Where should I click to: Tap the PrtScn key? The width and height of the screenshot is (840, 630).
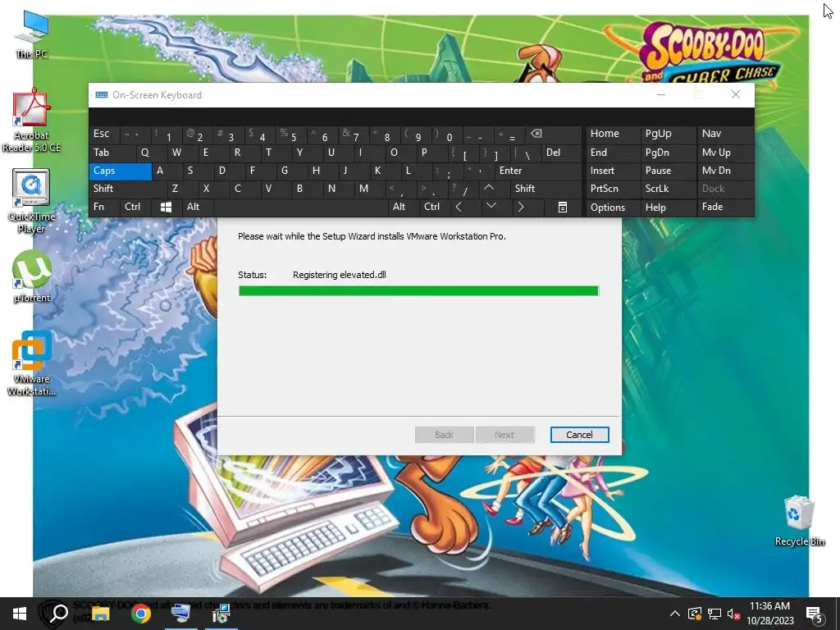613,189
